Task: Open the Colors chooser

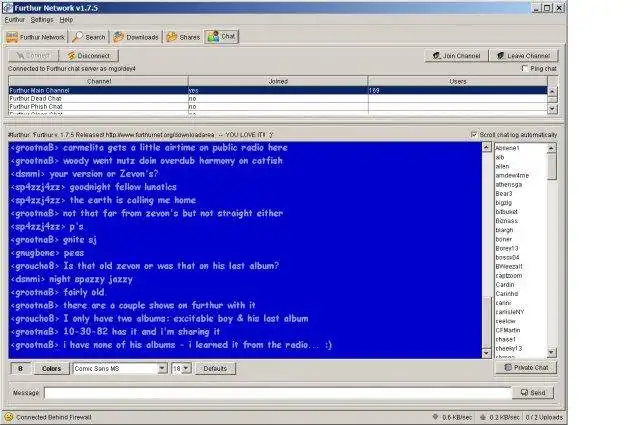Action: pos(51,368)
